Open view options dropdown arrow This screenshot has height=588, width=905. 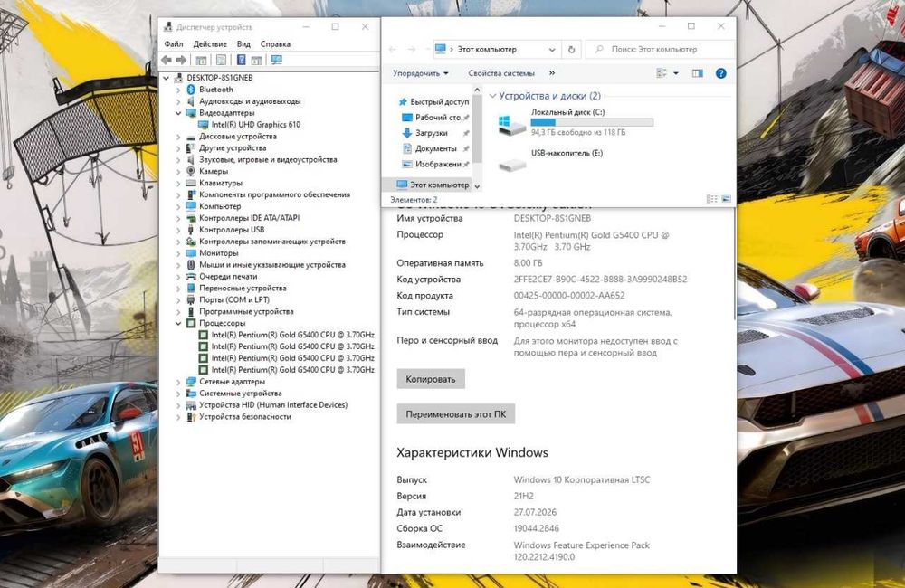tap(676, 73)
